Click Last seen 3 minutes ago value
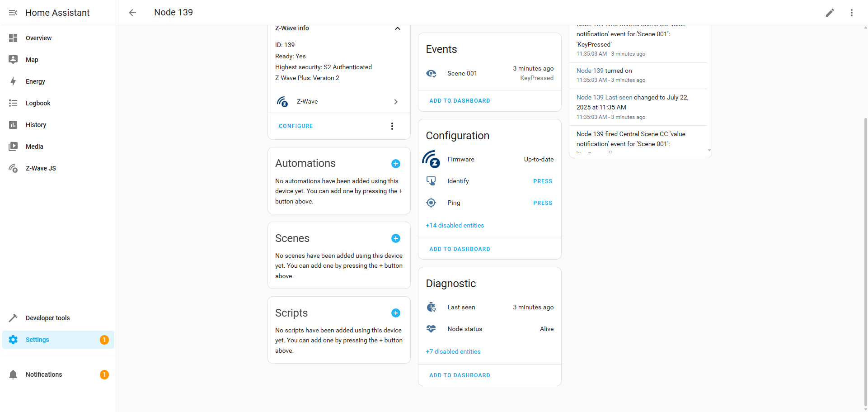The width and height of the screenshot is (868, 412). click(533, 307)
